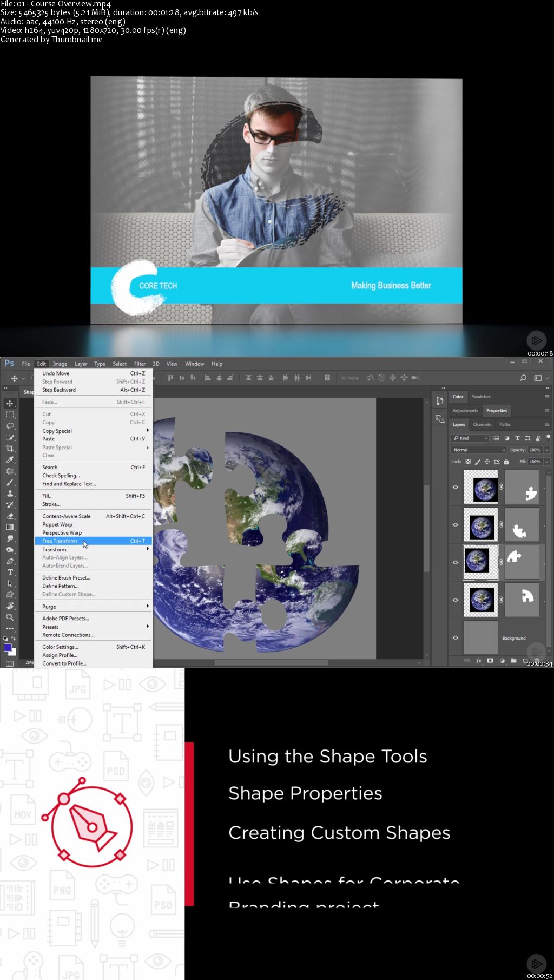Open the History panel icon
Image resolution: width=554 pixels, height=980 pixels.
point(440,401)
